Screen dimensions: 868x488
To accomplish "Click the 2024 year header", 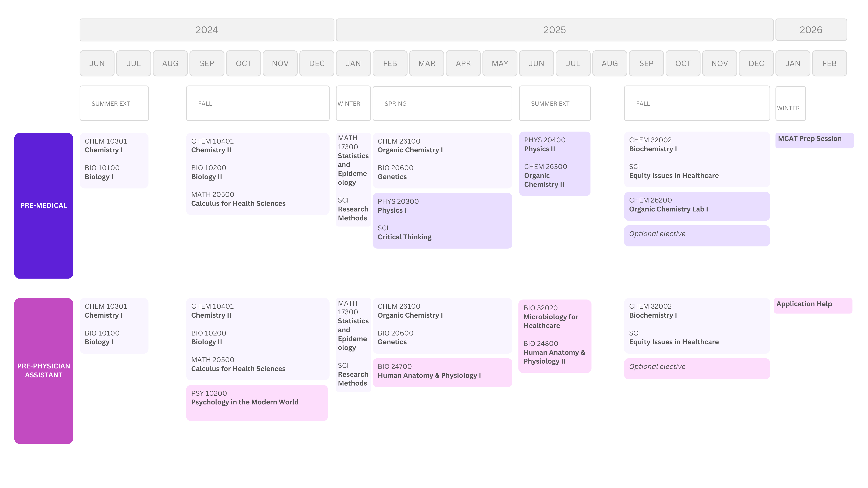I will click(x=207, y=30).
